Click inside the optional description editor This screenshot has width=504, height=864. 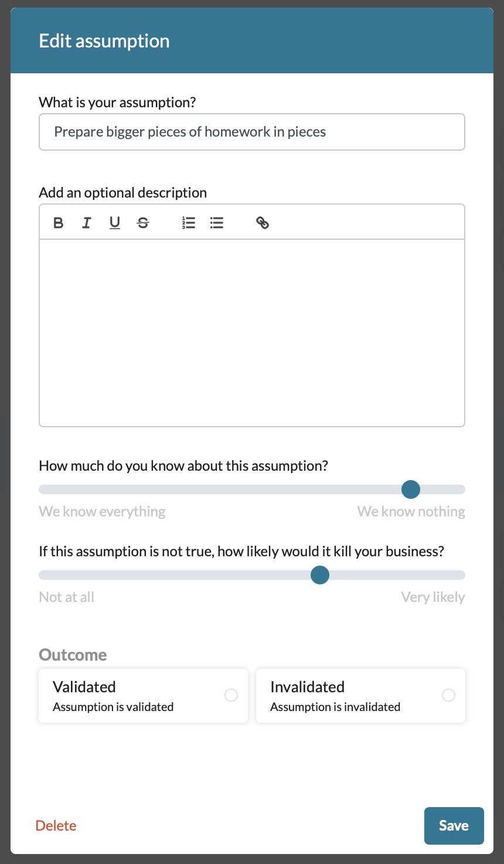[x=251, y=328]
